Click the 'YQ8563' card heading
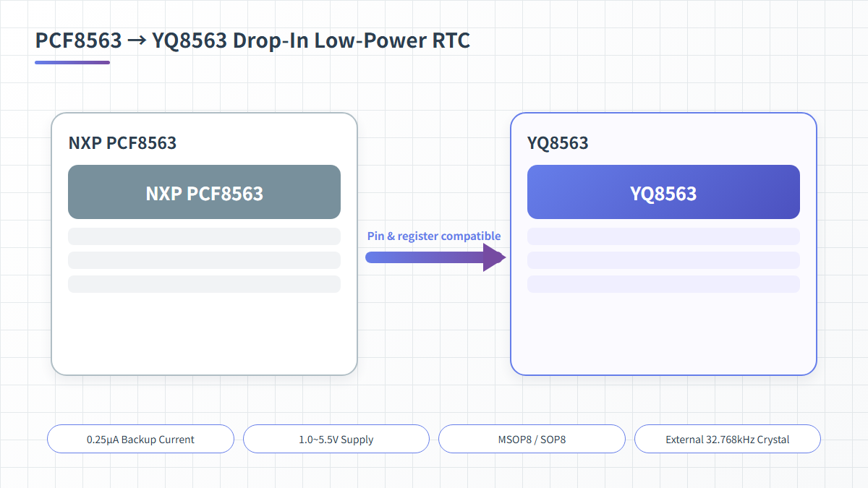This screenshot has height=488, width=868. click(x=558, y=142)
